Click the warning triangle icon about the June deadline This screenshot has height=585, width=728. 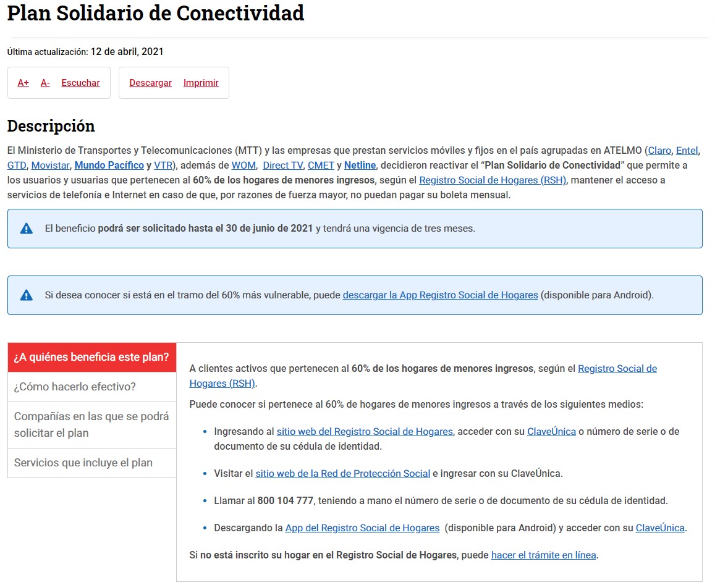25,228
